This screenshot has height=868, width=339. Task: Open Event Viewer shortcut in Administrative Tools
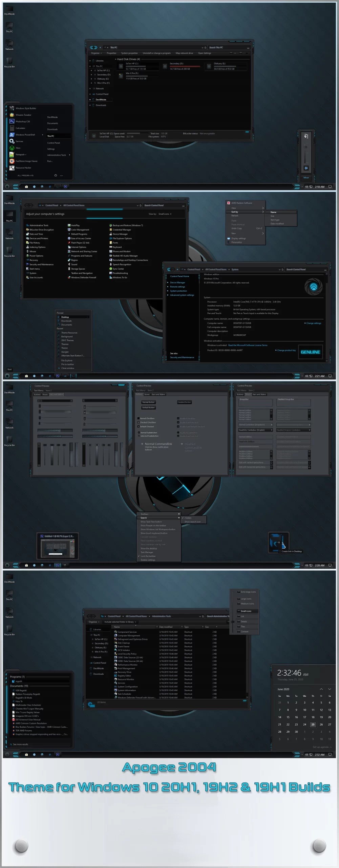click(x=122, y=647)
